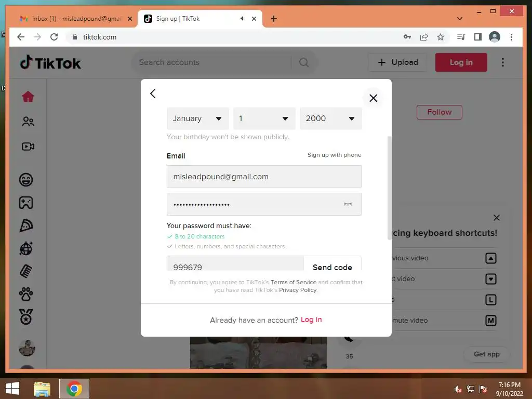Close the TikTok sign up tab

254,19
